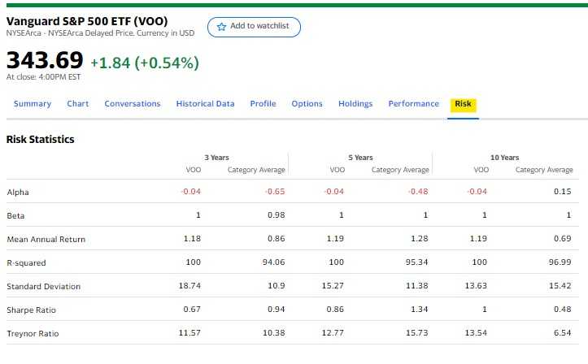Click the 12.77 Treynor Ratio value

(x=333, y=333)
